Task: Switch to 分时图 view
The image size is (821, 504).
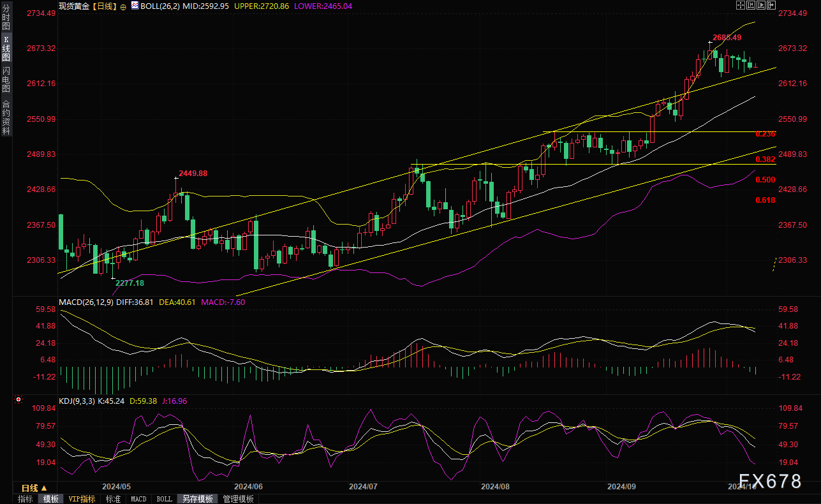Action: pos(6,18)
